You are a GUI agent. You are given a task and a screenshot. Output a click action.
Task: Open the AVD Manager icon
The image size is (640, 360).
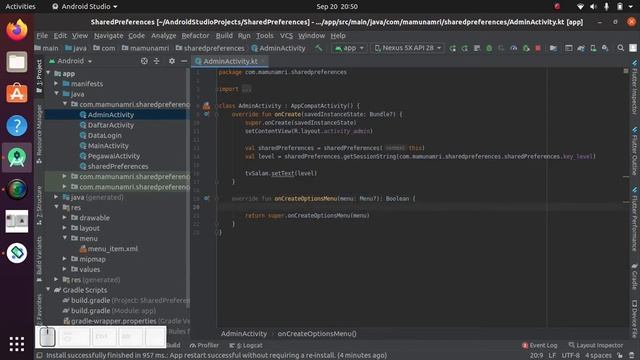coord(593,48)
